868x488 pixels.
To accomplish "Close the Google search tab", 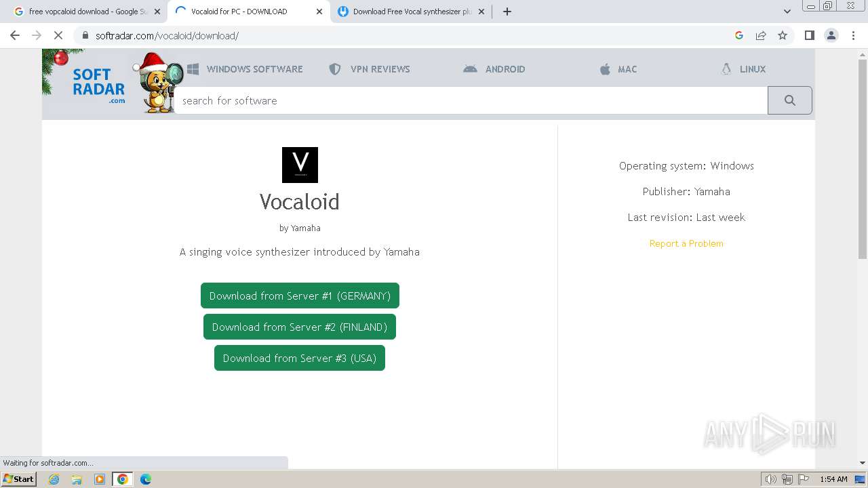I will coord(157,12).
